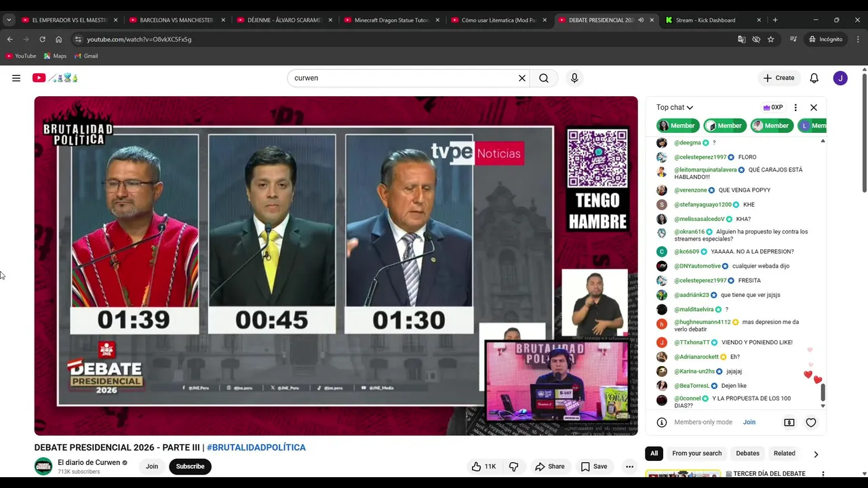The width and height of the screenshot is (868, 488).
Task: Send a heart reaction in chat
Action: click(x=811, y=422)
